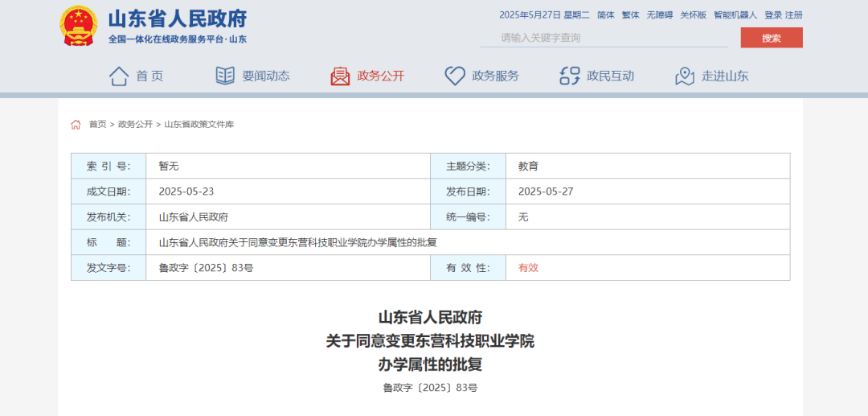The height and width of the screenshot is (416, 868).
Task: Click the national emblem logo
Action: pyautogui.click(x=79, y=26)
